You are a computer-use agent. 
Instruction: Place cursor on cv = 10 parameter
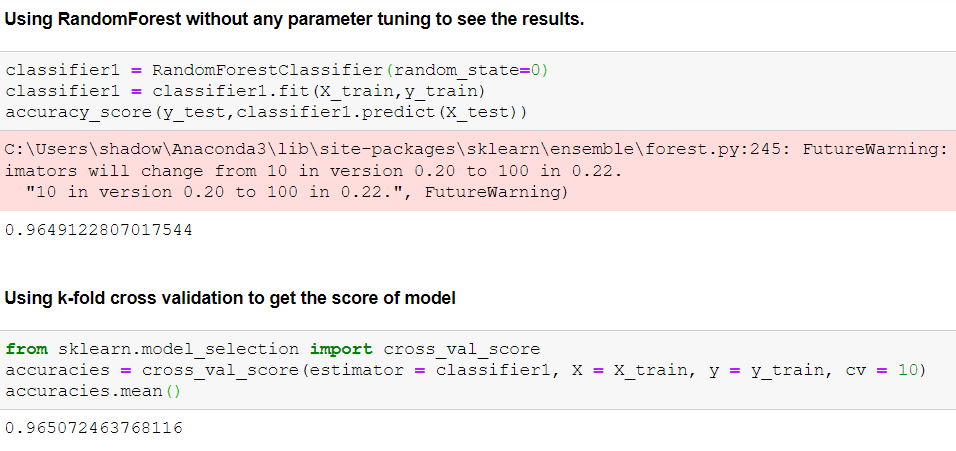[x=879, y=370]
